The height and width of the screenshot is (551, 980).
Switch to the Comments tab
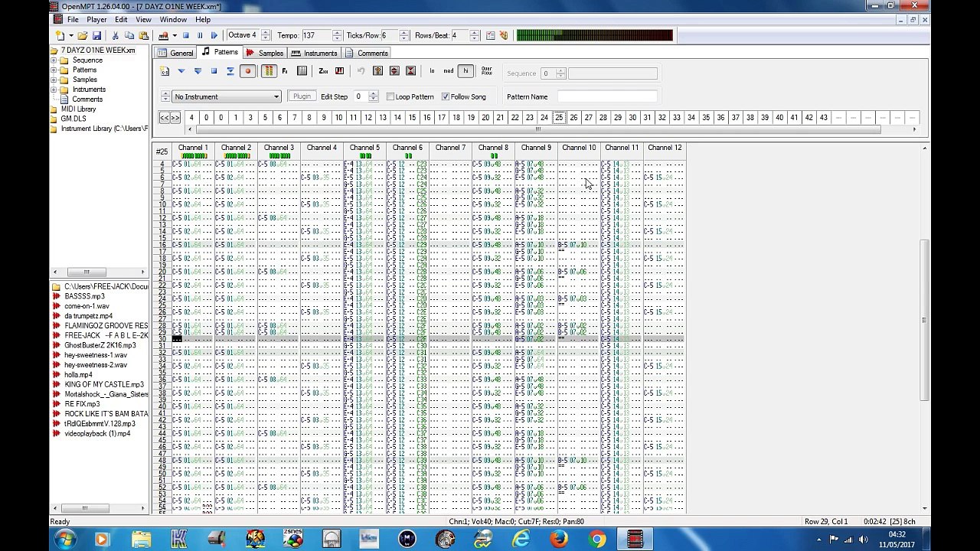[366, 53]
